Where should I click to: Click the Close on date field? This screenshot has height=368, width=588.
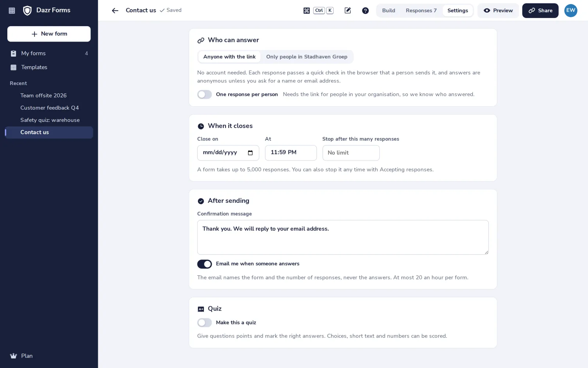pos(228,153)
